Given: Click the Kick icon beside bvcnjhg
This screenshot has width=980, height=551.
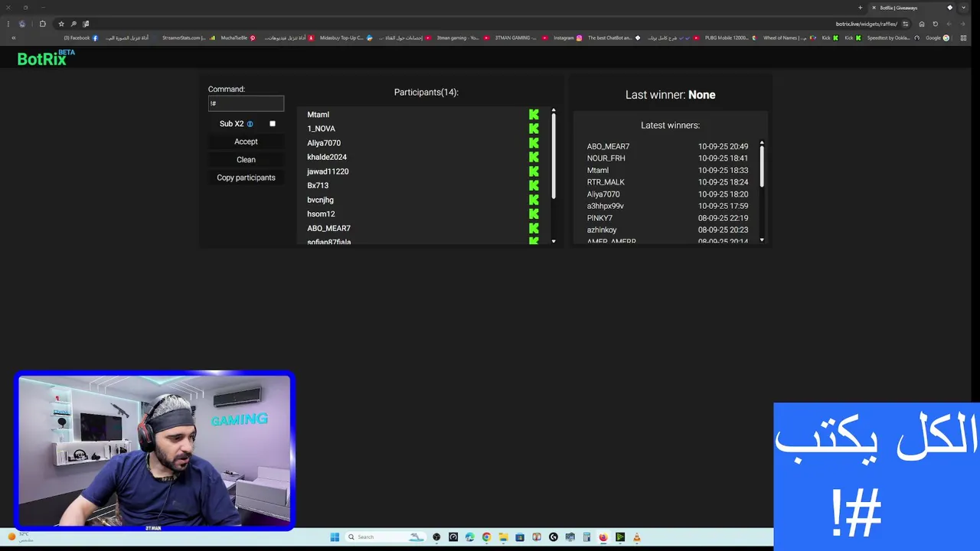Looking at the screenshot, I should pyautogui.click(x=534, y=200).
